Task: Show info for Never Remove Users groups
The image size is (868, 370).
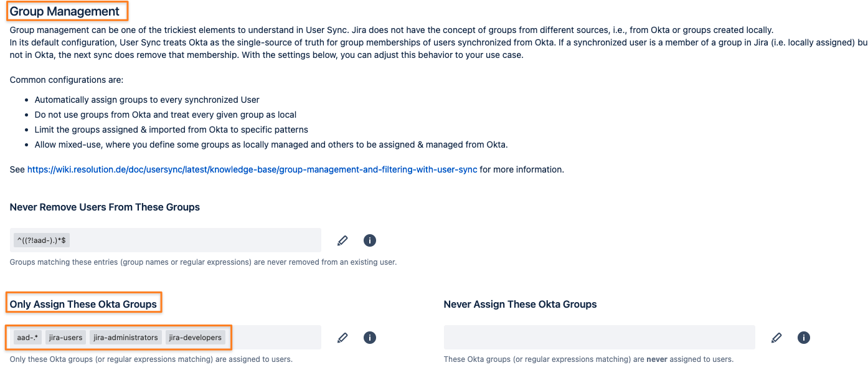Action: pos(369,240)
